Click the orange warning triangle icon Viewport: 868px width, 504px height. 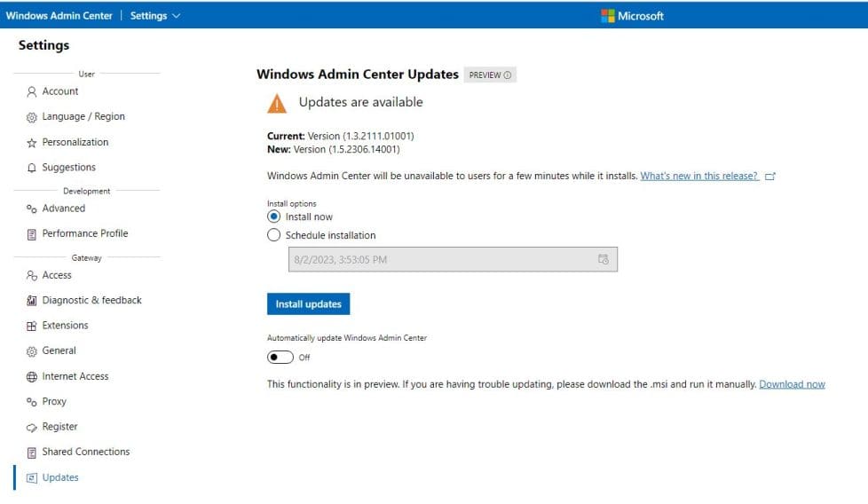pos(277,104)
